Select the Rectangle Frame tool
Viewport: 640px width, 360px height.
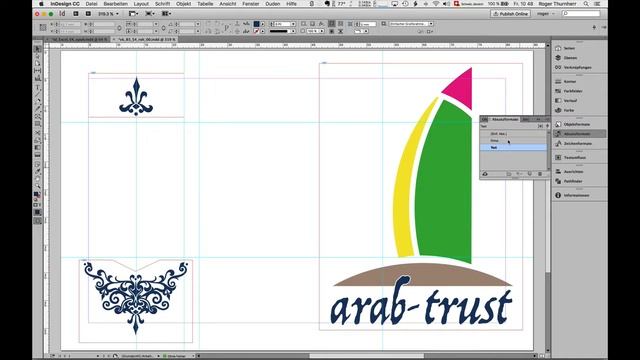tap(38, 116)
